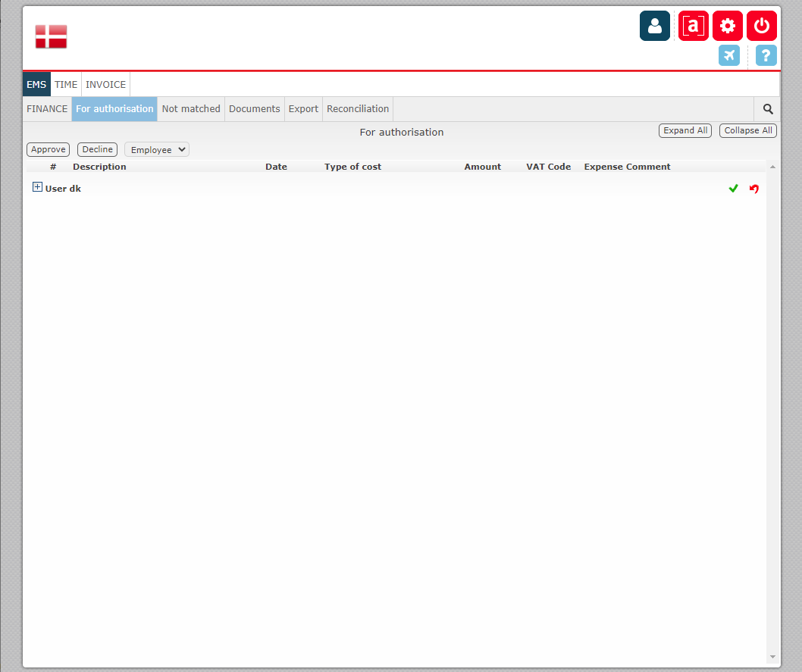Approve User dk row via green checkmark
This screenshot has width=802, height=672.
(733, 188)
